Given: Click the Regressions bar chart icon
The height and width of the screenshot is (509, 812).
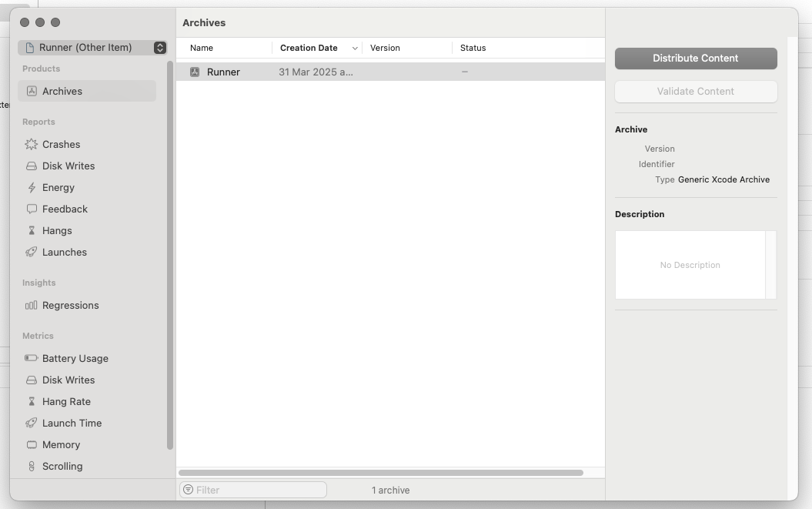Looking at the screenshot, I should (x=32, y=305).
